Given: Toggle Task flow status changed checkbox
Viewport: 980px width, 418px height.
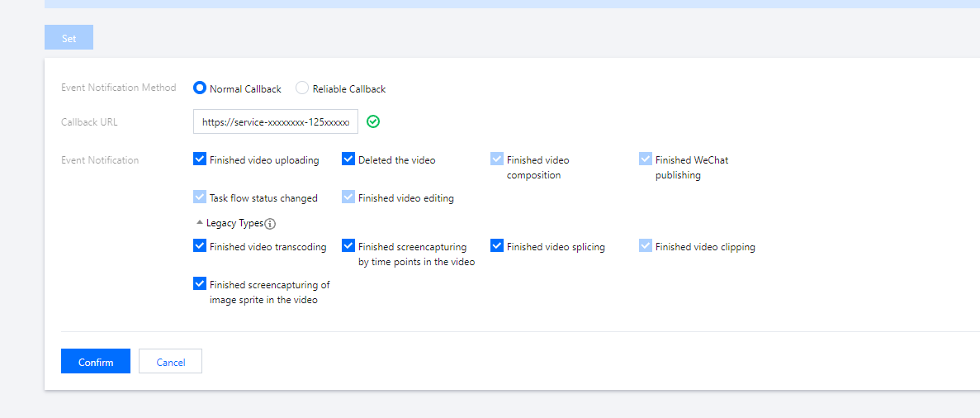Looking at the screenshot, I should pos(200,197).
